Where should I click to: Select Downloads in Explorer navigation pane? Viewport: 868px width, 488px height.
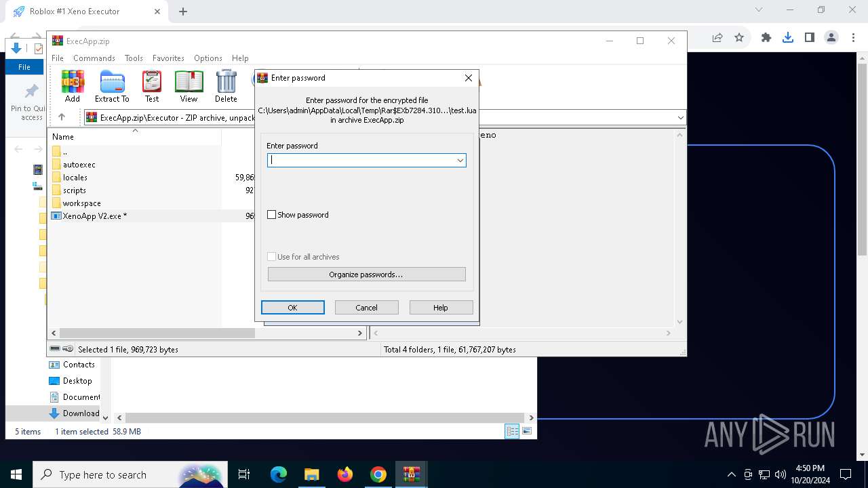click(75, 413)
